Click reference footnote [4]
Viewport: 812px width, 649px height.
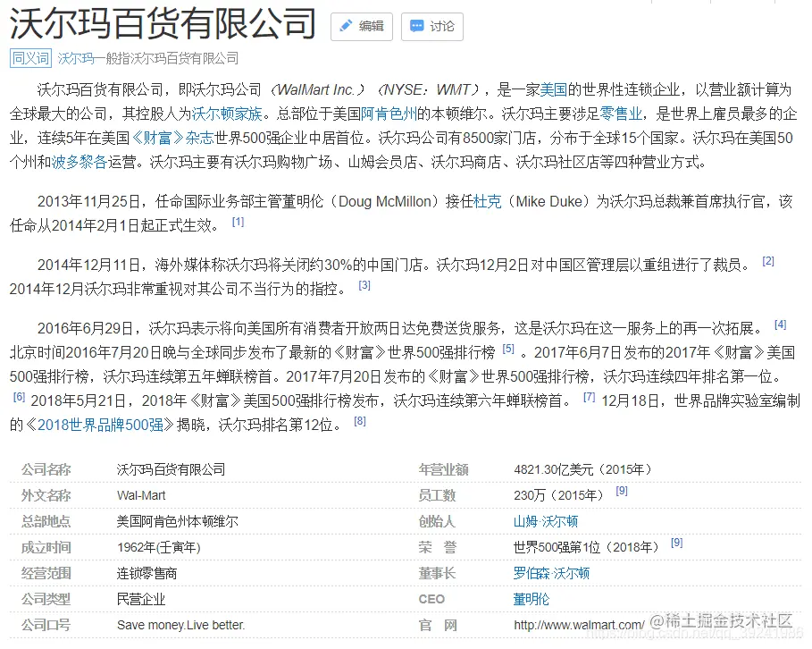coord(781,324)
